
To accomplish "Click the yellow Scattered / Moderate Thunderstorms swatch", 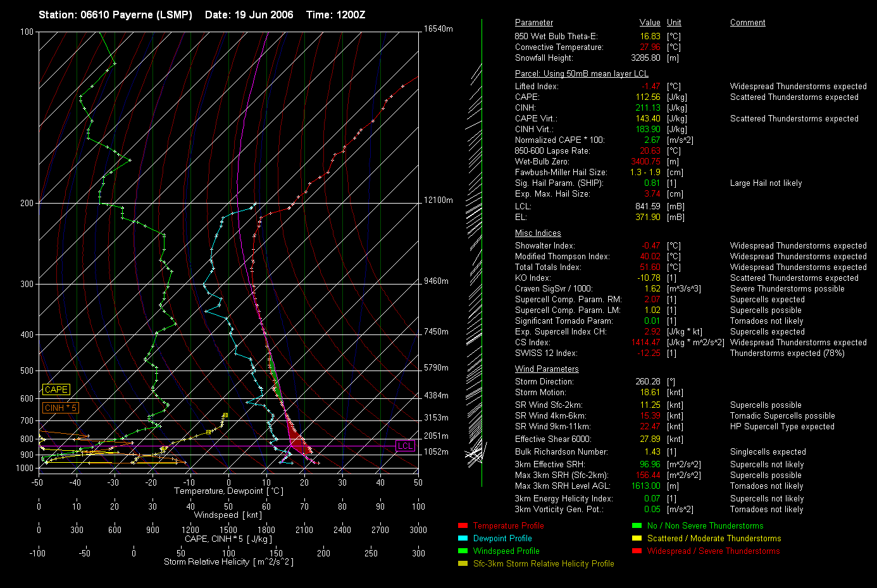I will [x=637, y=538].
